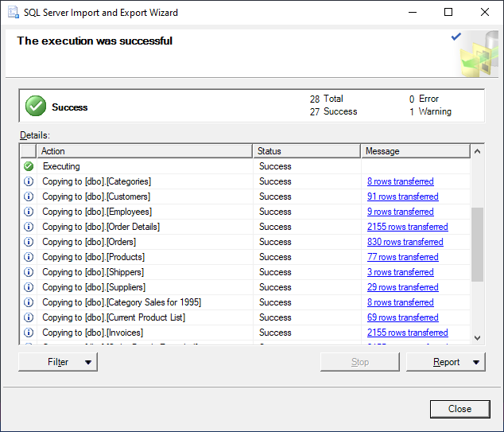Open '2155 rows transferred' link for Order Details
504x432 pixels.
tap(408, 227)
